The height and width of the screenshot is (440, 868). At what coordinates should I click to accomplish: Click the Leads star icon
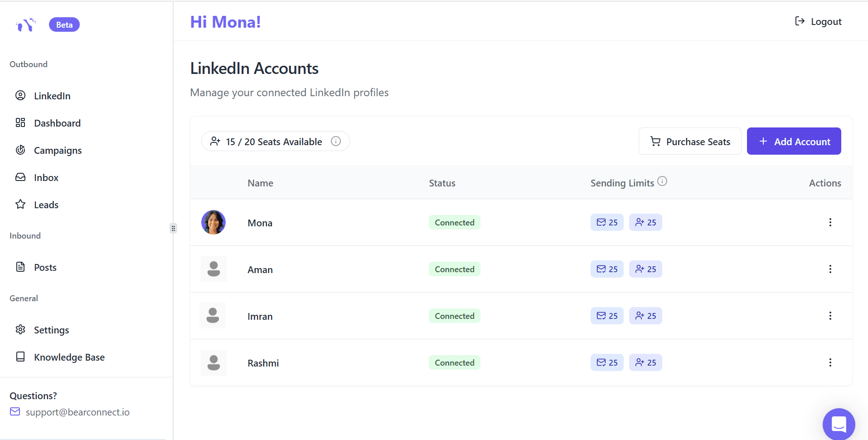tap(20, 204)
